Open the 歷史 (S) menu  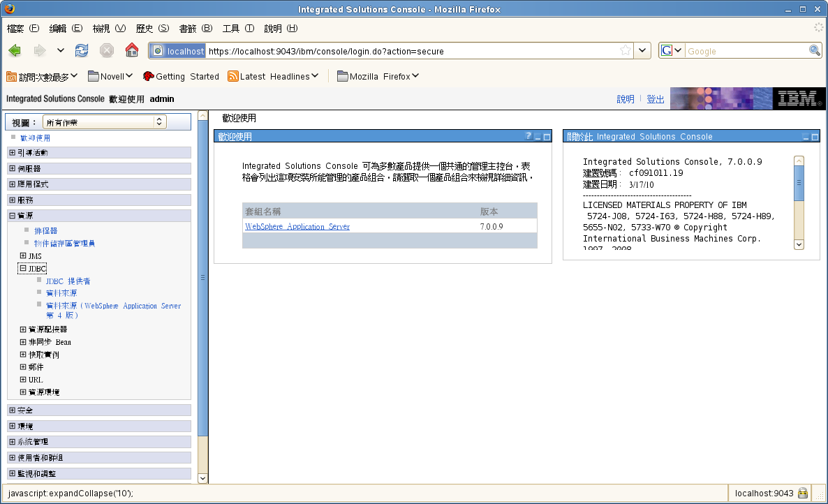point(153,29)
